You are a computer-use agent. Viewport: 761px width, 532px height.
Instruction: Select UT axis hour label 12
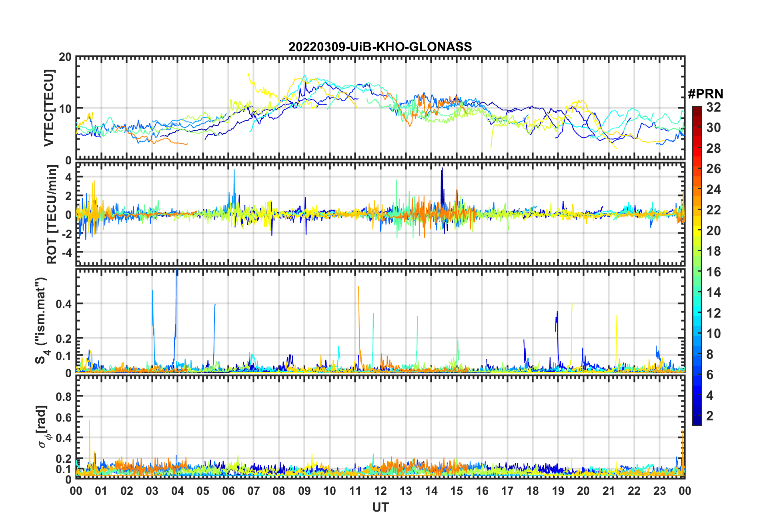[x=380, y=491]
